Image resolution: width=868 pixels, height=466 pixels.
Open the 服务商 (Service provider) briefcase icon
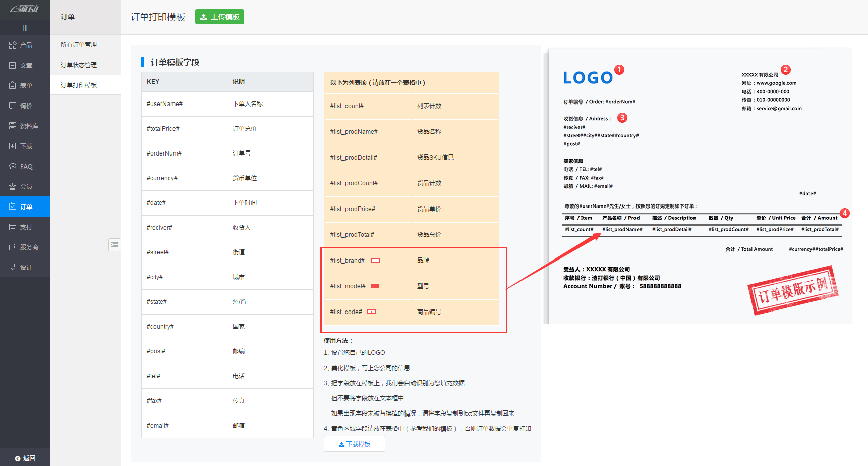click(x=13, y=247)
